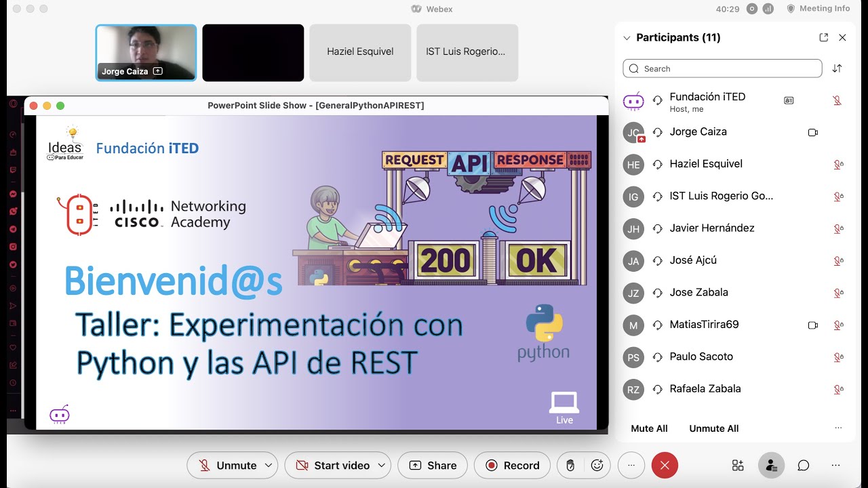Raise hand using hand icon
Image resolution: width=868 pixels, height=488 pixels.
click(570, 466)
